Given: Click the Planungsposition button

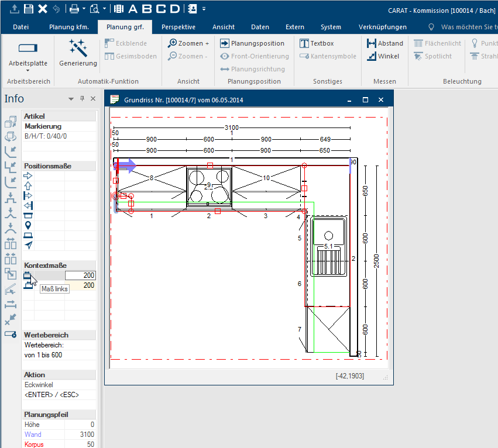Looking at the screenshot, I should [252, 43].
